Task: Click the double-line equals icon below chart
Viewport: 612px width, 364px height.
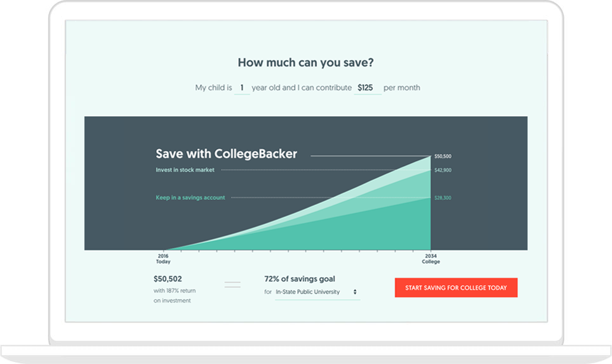Action: click(x=232, y=284)
